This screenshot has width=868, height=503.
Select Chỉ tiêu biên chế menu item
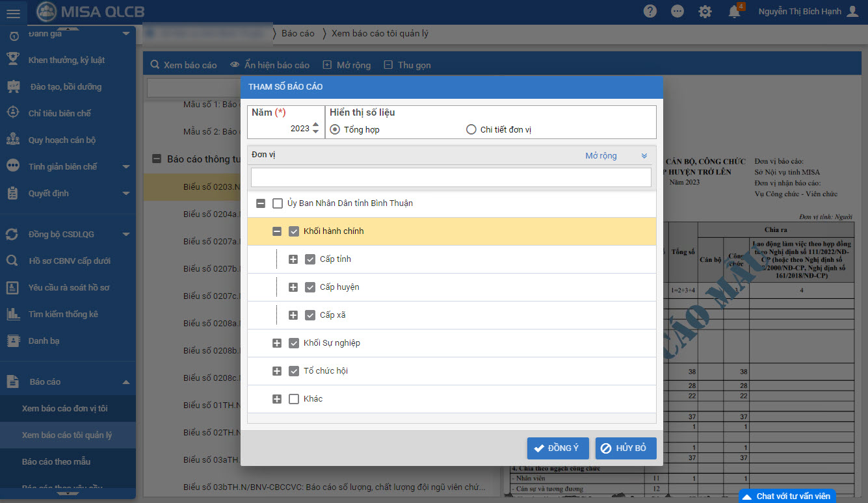pos(60,113)
